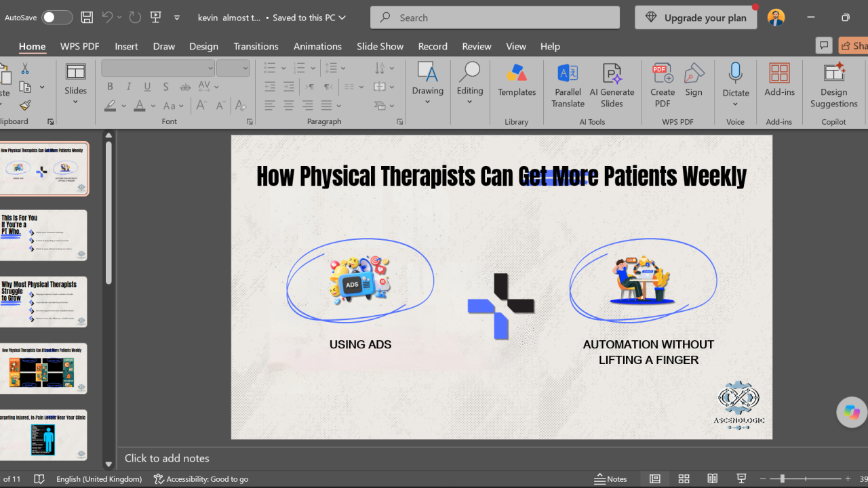
Task: Open Templates library
Action: (517, 80)
